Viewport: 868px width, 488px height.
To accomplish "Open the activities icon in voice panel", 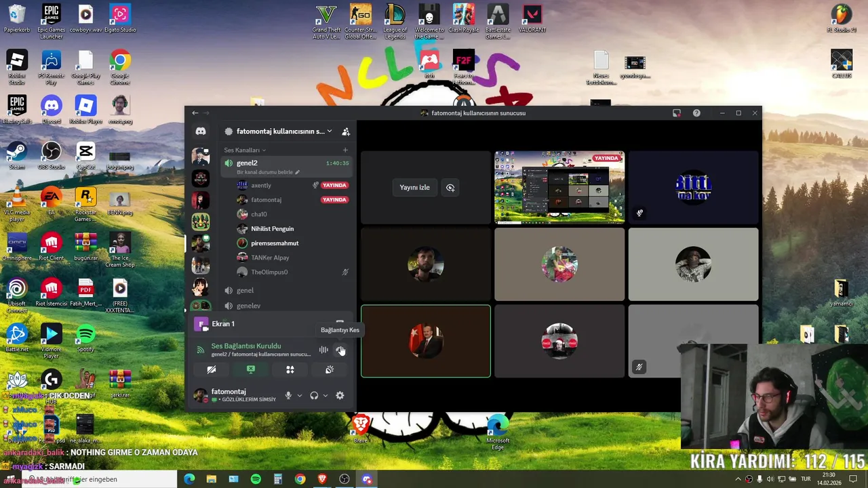I will point(290,369).
